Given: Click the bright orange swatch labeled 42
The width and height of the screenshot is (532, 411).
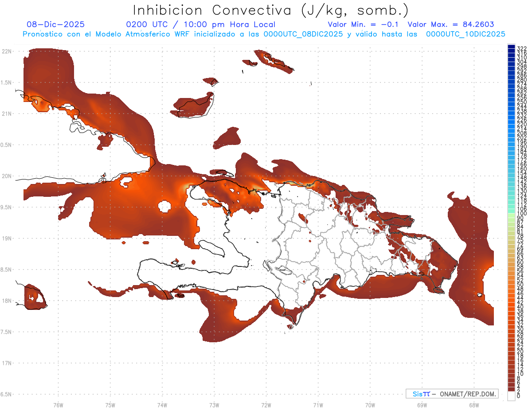Looking at the screenshot, I should click(x=512, y=301).
